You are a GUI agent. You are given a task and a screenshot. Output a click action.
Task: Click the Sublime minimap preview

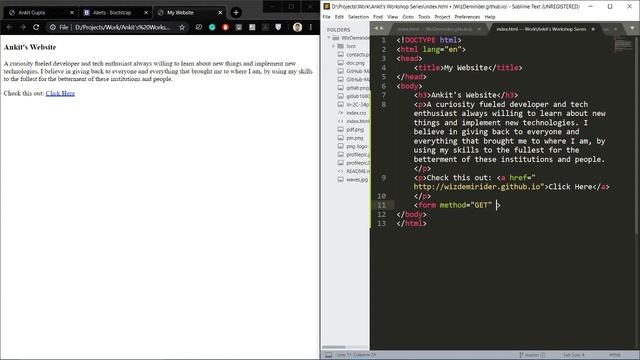point(623,44)
